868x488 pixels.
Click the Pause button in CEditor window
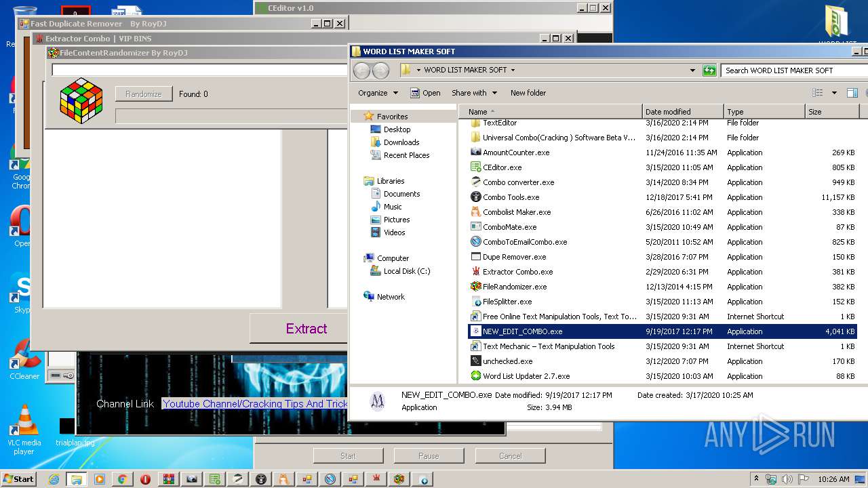click(429, 456)
